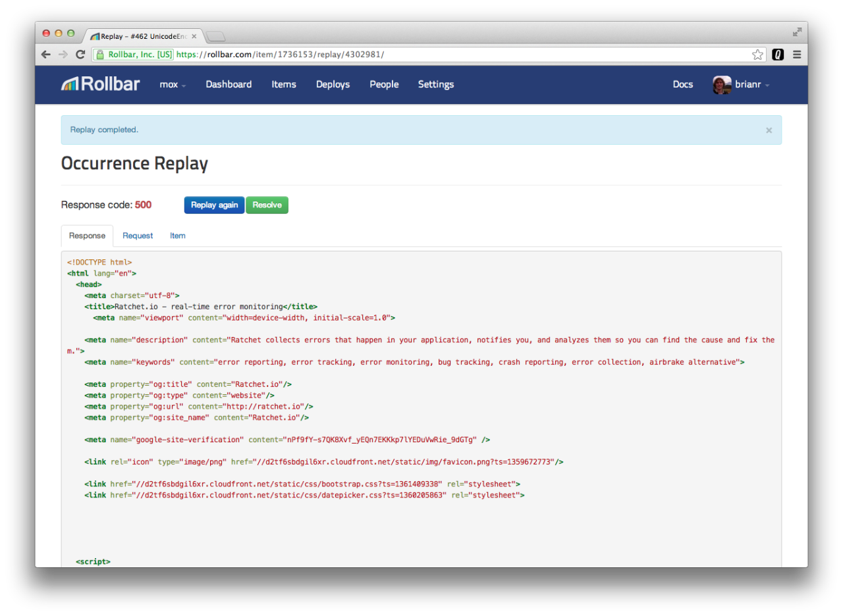Image resolution: width=843 pixels, height=616 pixels.
Task: Dismiss the Replay completed alert
Action: (769, 130)
